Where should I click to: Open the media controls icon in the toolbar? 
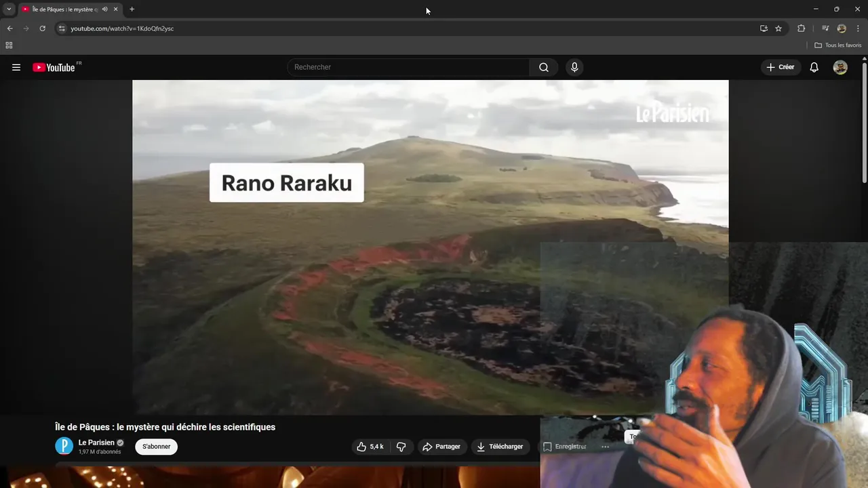tap(825, 28)
